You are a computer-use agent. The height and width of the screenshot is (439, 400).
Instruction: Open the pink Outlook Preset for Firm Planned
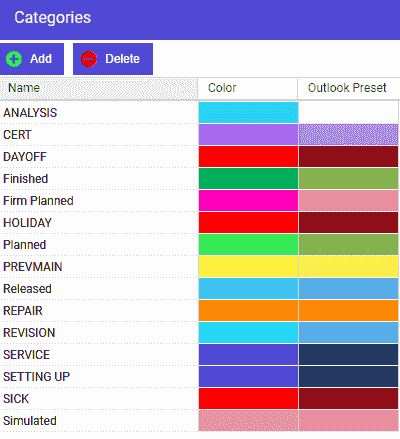point(348,201)
